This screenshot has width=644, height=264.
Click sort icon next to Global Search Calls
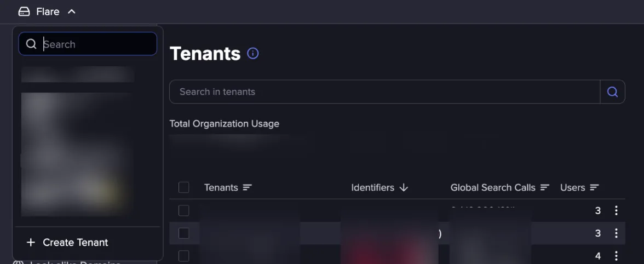pyautogui.click(x=544, y=188)
